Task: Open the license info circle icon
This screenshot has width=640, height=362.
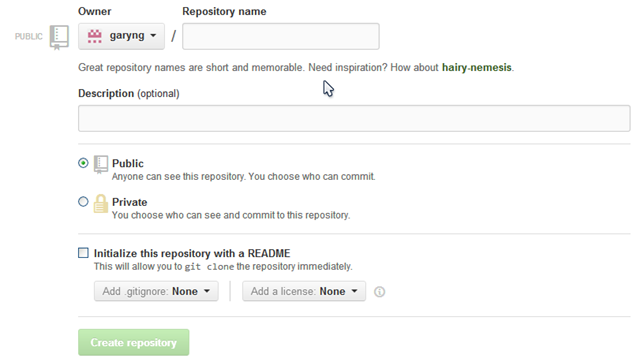Action: [379, 292]
